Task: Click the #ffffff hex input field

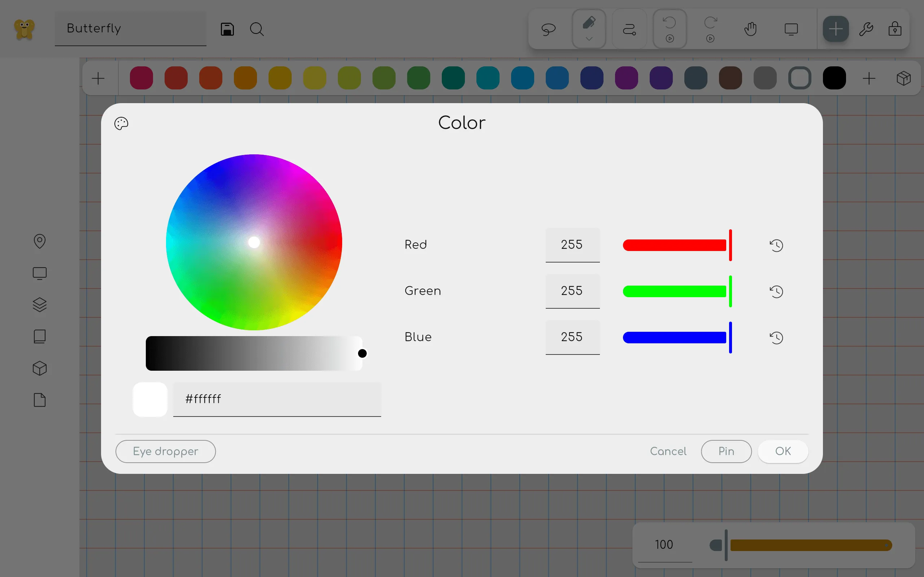Action: point(277,399)
